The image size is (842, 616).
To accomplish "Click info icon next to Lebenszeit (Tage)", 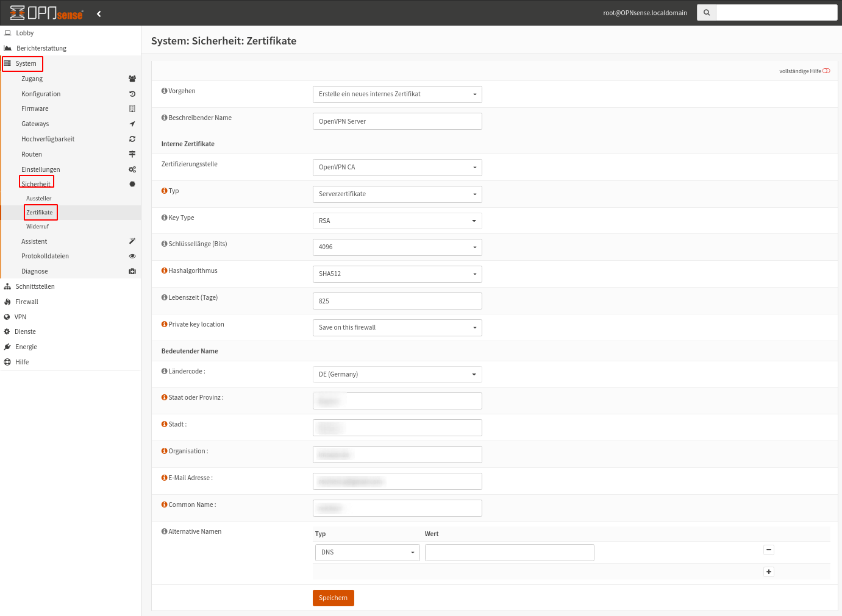I will [x=164, y=297].
